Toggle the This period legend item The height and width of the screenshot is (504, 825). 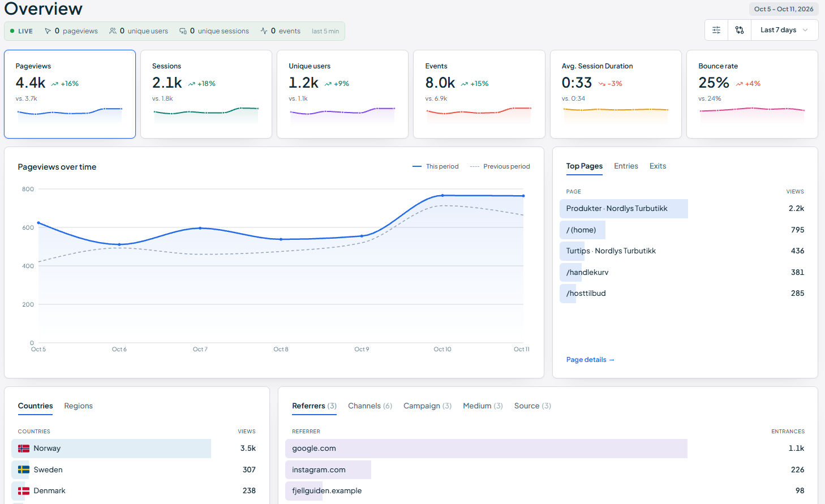point(435,166)
